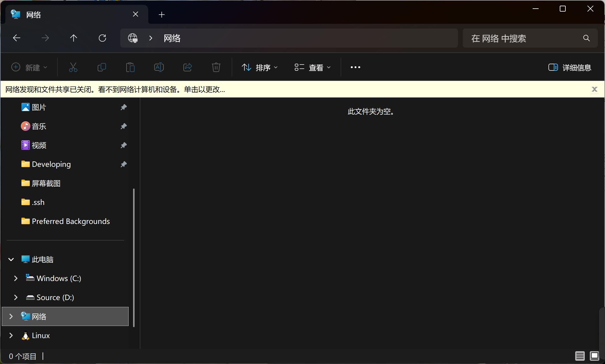The width and height of the screenshot is (605, 364).
Task: Go back to the previous folder
Action: pyautogui.click(x=17, y=38)
